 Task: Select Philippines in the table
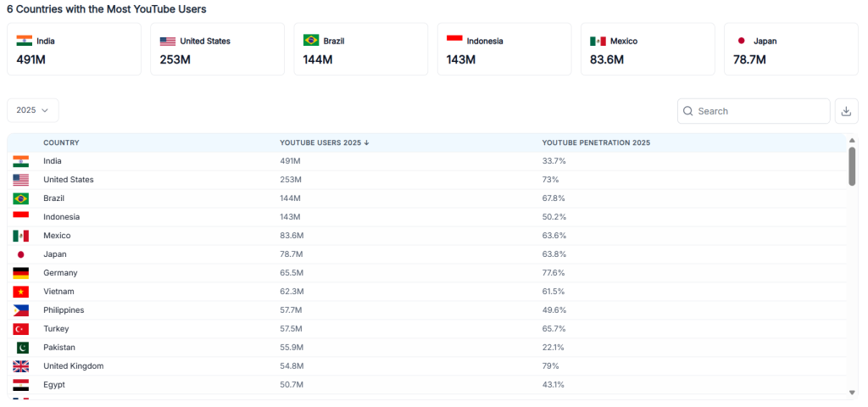[64, 310]
